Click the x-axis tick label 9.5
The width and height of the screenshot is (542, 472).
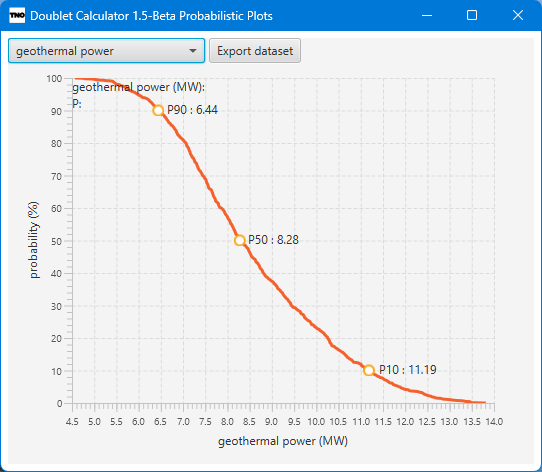coord(294,422)
